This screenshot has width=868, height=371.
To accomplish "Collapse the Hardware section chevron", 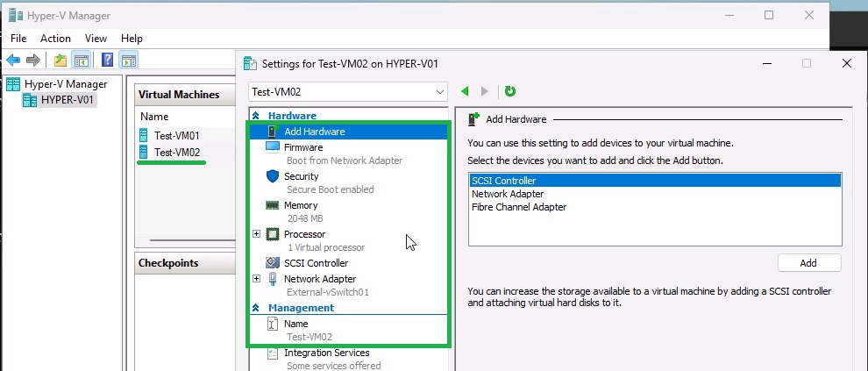I will tap(256, 116).
